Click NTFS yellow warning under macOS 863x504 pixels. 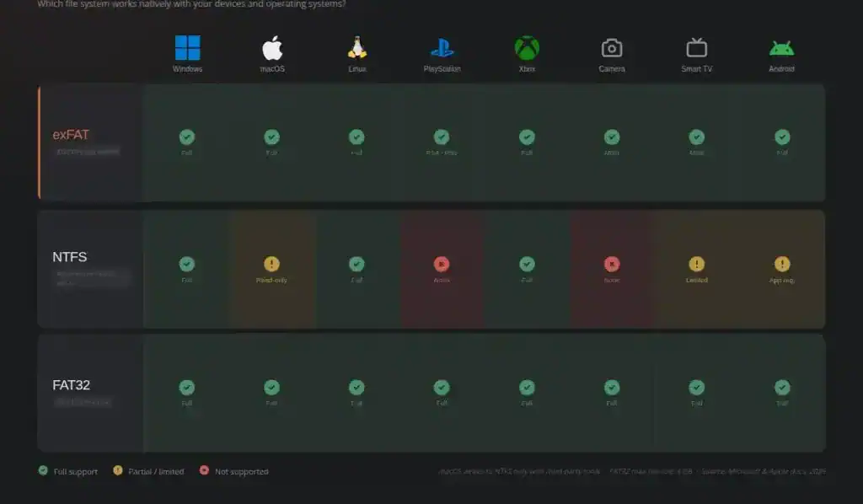271,264
